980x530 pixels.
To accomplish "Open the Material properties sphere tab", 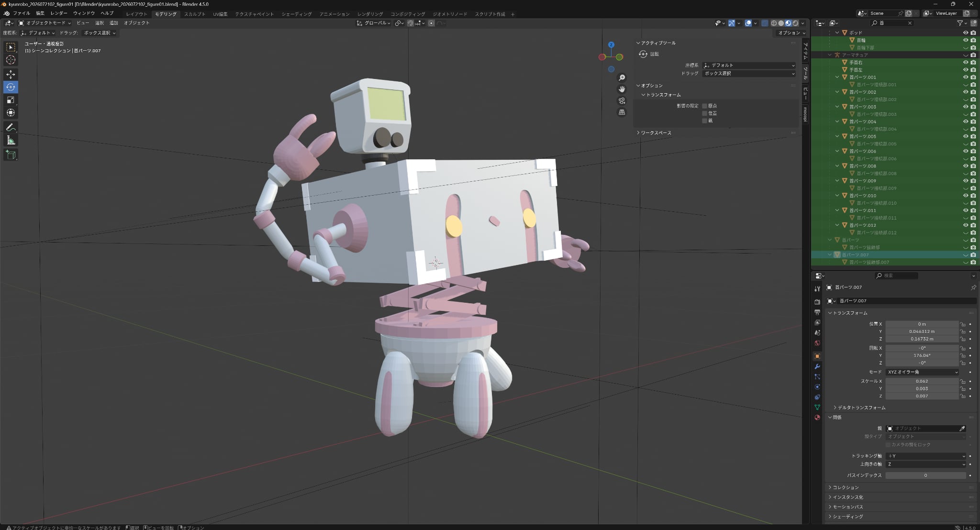I will point(817,418).
